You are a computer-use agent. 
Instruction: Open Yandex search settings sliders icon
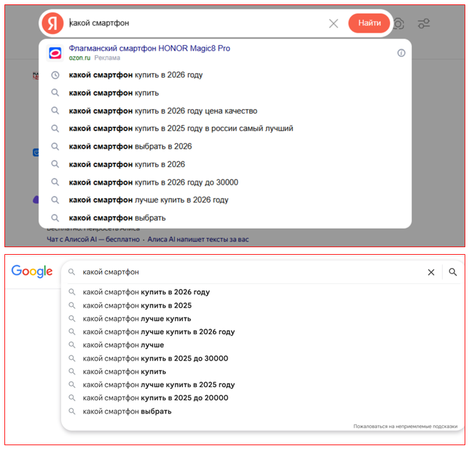point(424,24)
